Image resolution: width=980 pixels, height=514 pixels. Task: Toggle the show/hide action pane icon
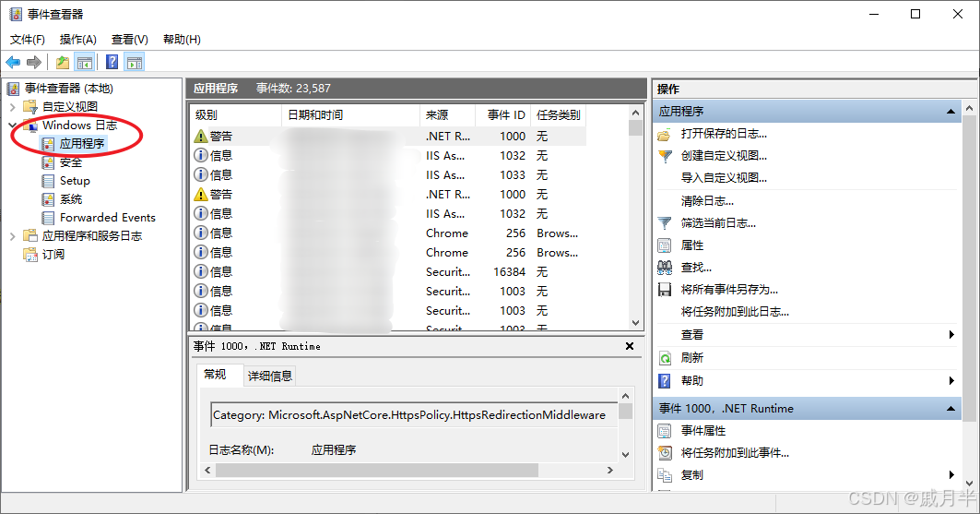pyautogui.click(x=135, y=62)
